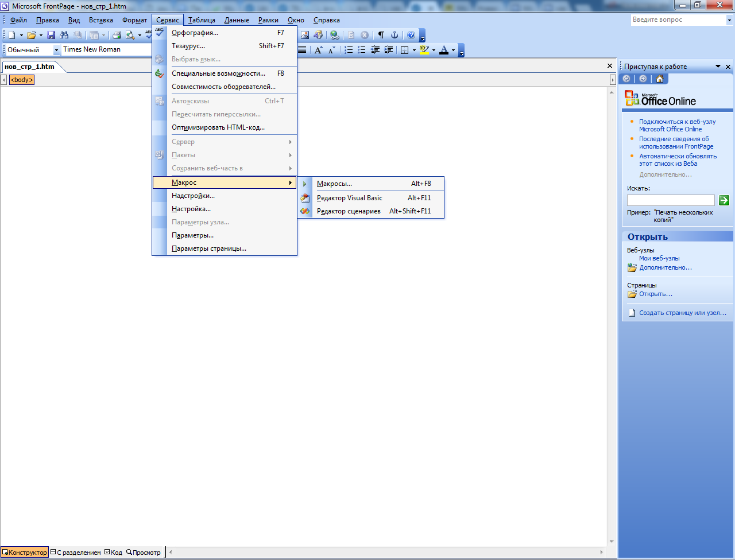Click the Forward arrow in task pane

point(643,79)
